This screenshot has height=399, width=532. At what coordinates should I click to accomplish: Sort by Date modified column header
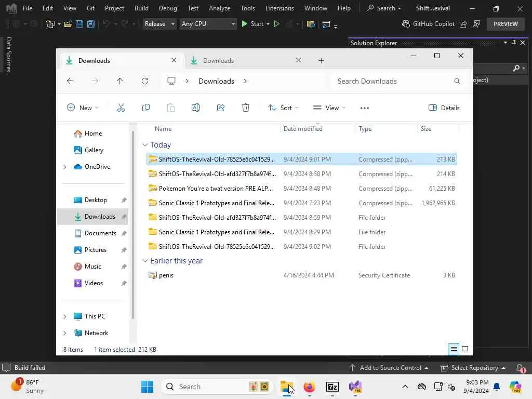[x=303, y=129]
